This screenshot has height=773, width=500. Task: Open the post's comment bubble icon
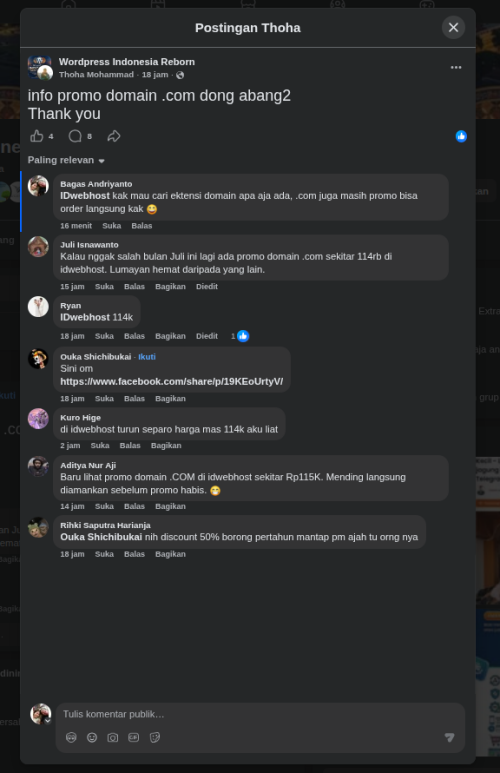tap(75, 136)
